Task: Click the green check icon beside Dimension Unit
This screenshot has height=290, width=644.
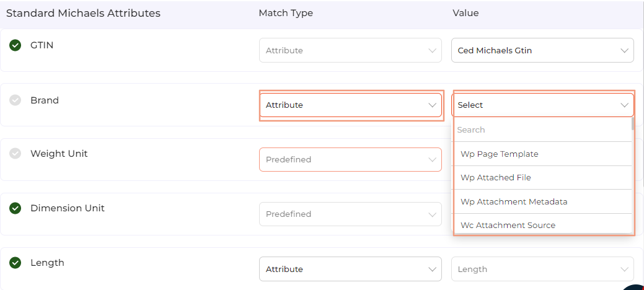Action: (15, 208)
